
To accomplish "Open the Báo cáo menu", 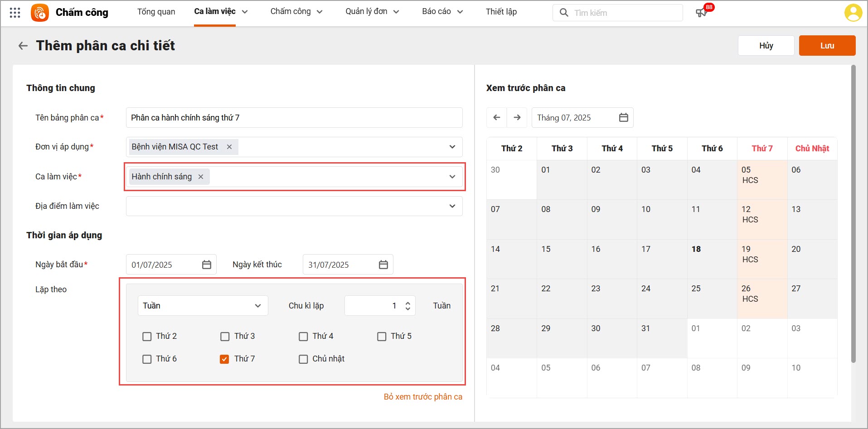I will pyautogui.click(x=442, y=12).
